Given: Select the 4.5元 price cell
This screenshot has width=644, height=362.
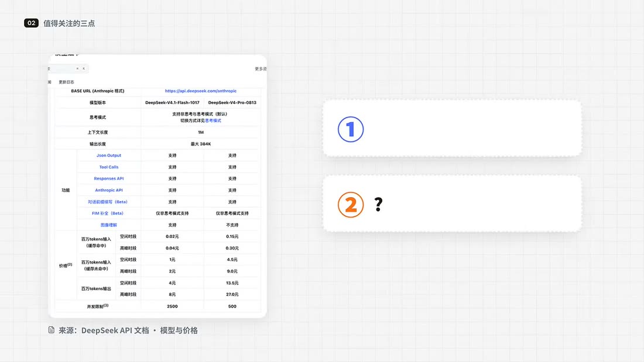Looking at the screenshot, I should [x=232, y=260].
